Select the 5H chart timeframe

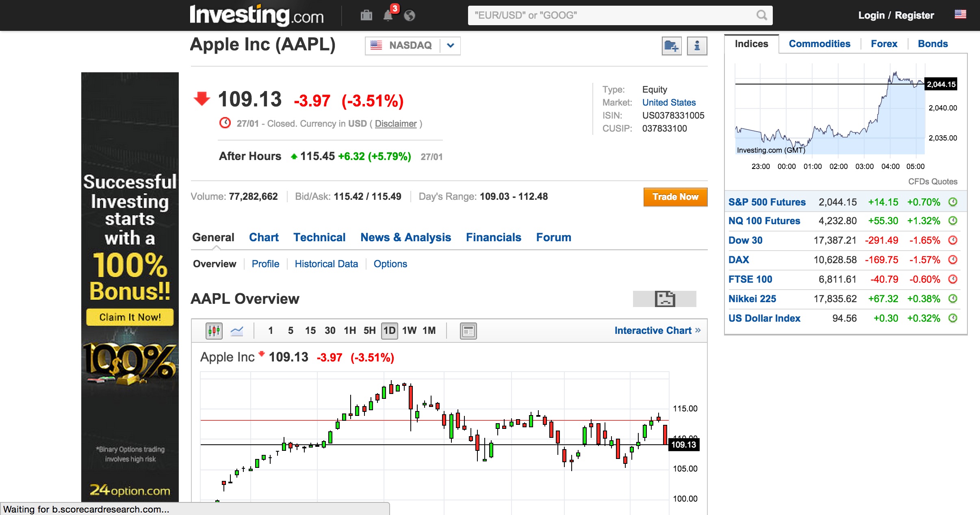pyautogui.click(x=369, y=331)
